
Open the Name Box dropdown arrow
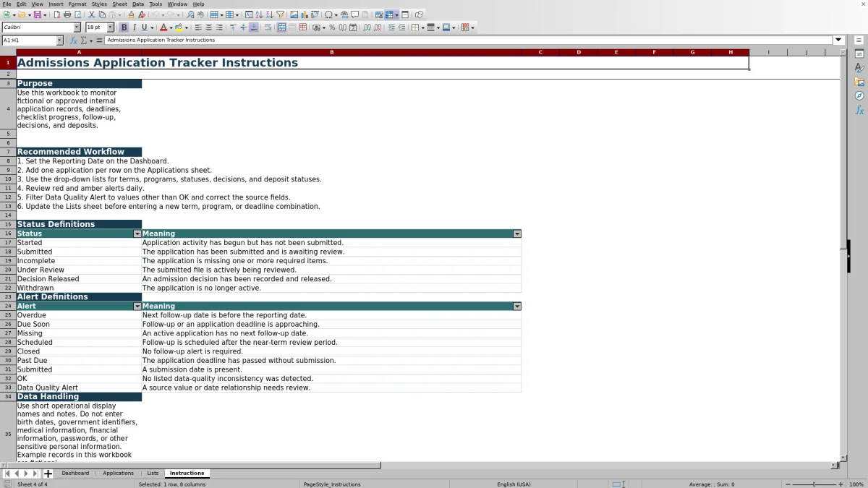click(59, 40)
